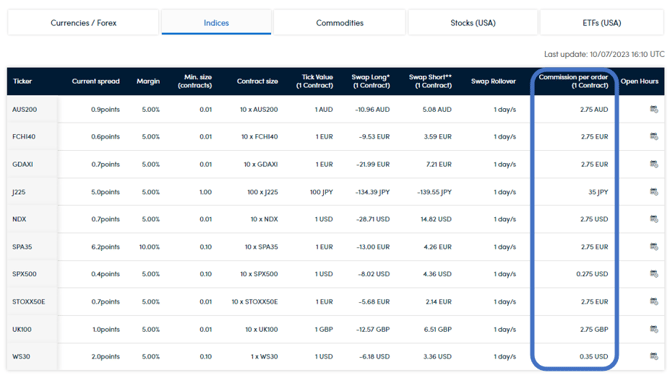Screen dimensions: 670x383
Task: Select the Indices tab
Action: pos(216,23)
